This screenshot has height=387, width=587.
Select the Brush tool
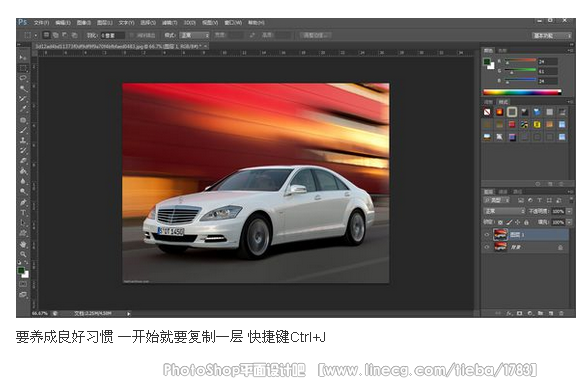(x=23, y=130)
